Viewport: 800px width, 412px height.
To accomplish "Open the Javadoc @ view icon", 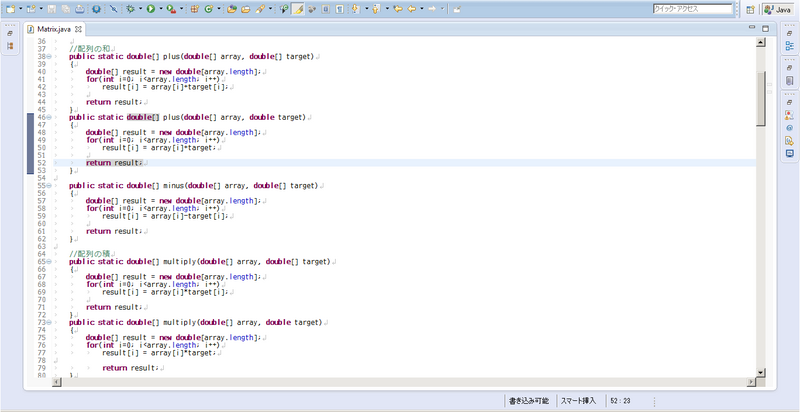I will pos(789,128).
